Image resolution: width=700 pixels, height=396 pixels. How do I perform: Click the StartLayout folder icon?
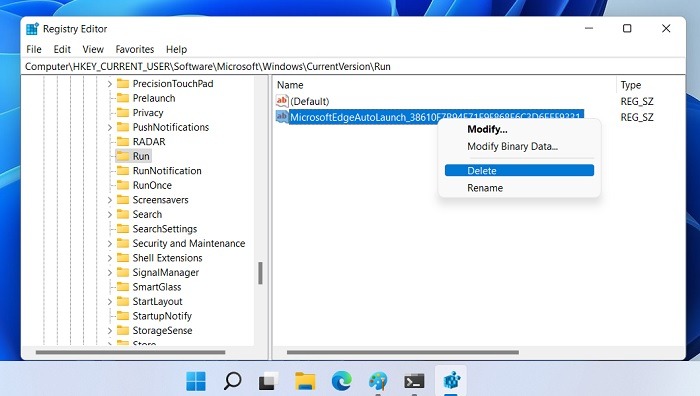pos(123,301)
